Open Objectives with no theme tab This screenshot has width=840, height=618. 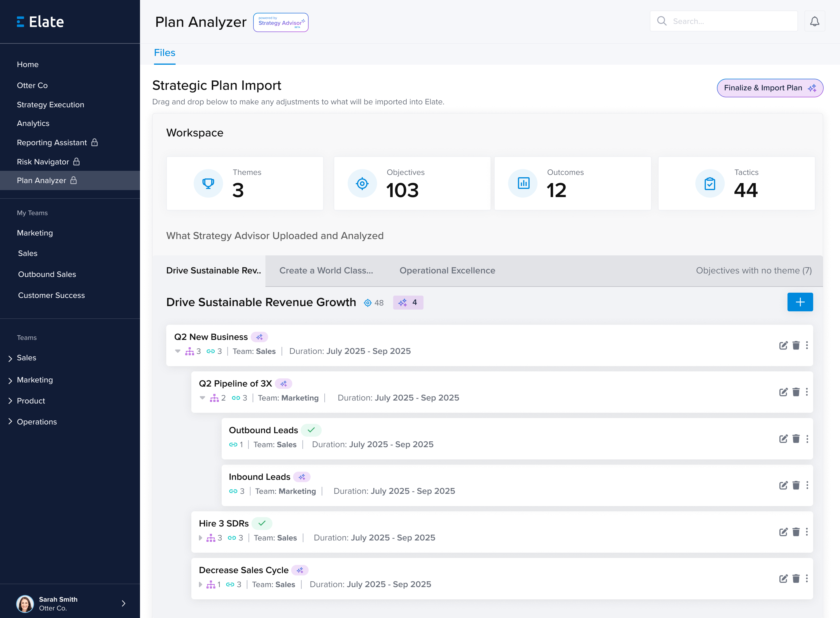pos(754,271)
